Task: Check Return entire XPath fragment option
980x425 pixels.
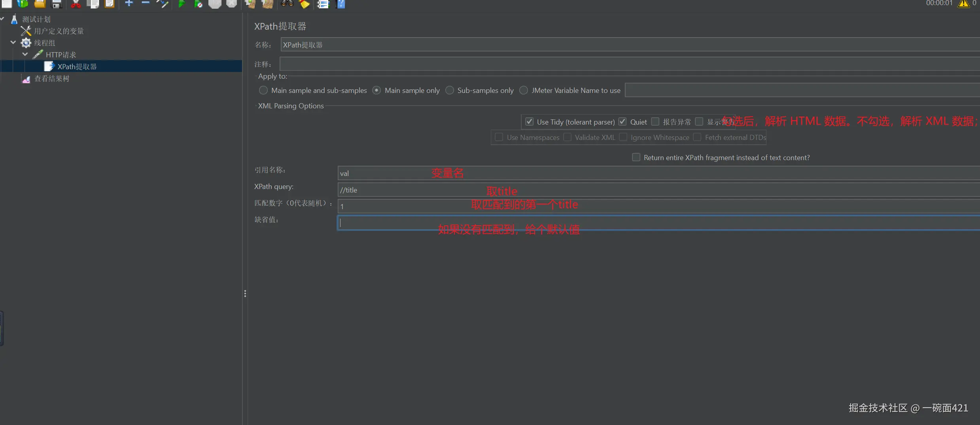Action: click(x=636, y=157)
